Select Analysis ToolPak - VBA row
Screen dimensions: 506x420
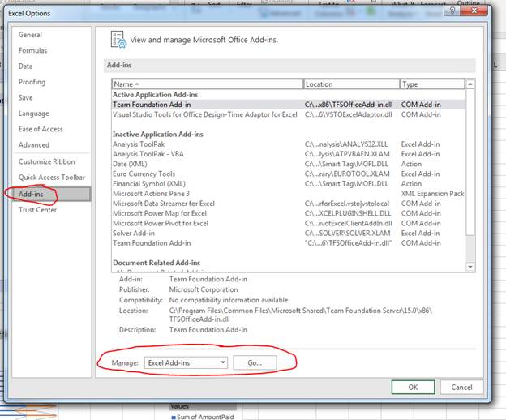[x=288, y=154]
